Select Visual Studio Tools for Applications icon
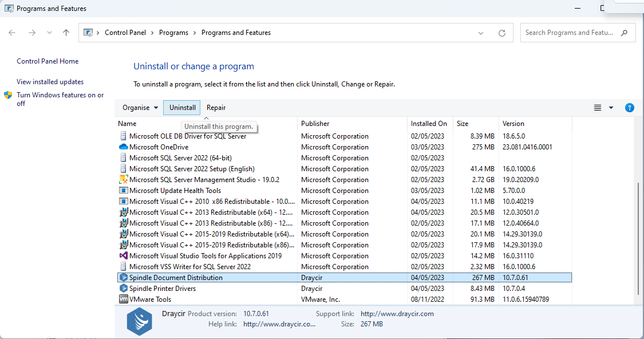This screenshot has width=644, height=339. pyautogui.click(x=123, y=255)
